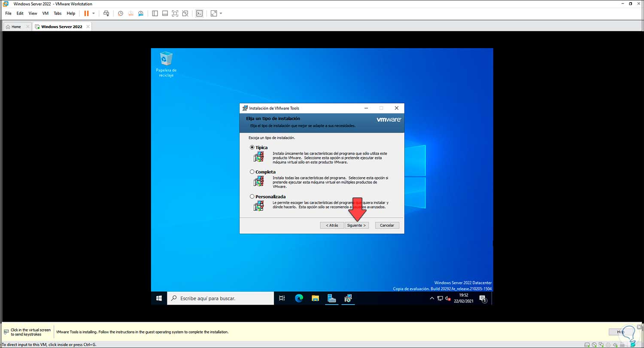
Task: Open the Edit menu
Action: click(x=20, y=13)
